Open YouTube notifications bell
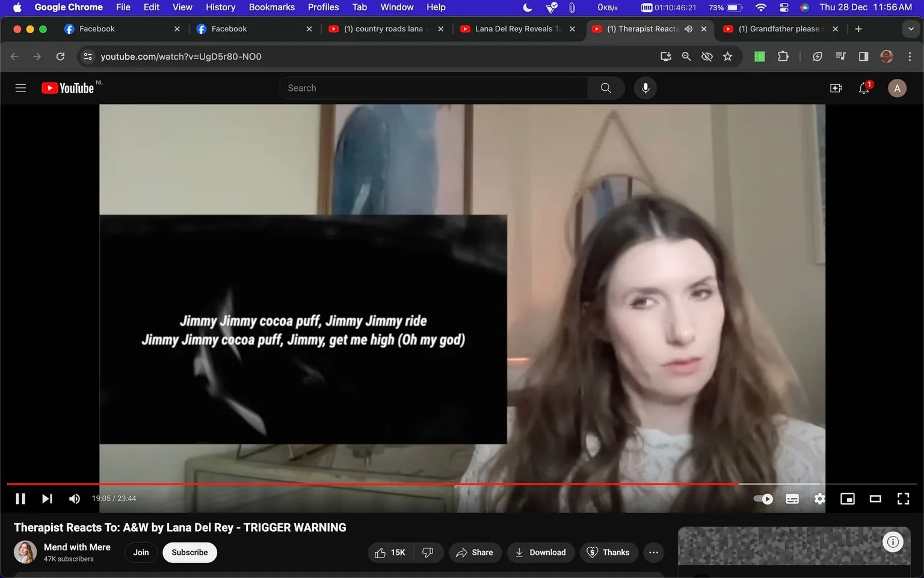 tap(864, 88)
